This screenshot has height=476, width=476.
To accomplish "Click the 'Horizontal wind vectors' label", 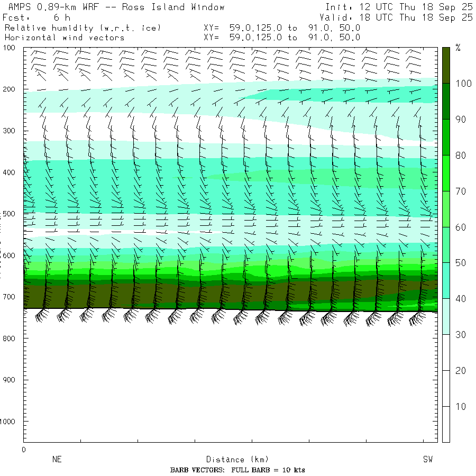I will [65, 38].
